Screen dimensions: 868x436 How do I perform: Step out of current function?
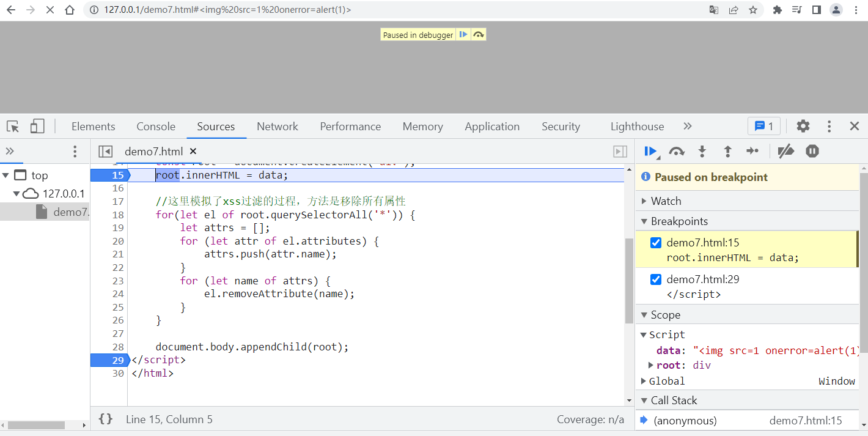(727, 151)
